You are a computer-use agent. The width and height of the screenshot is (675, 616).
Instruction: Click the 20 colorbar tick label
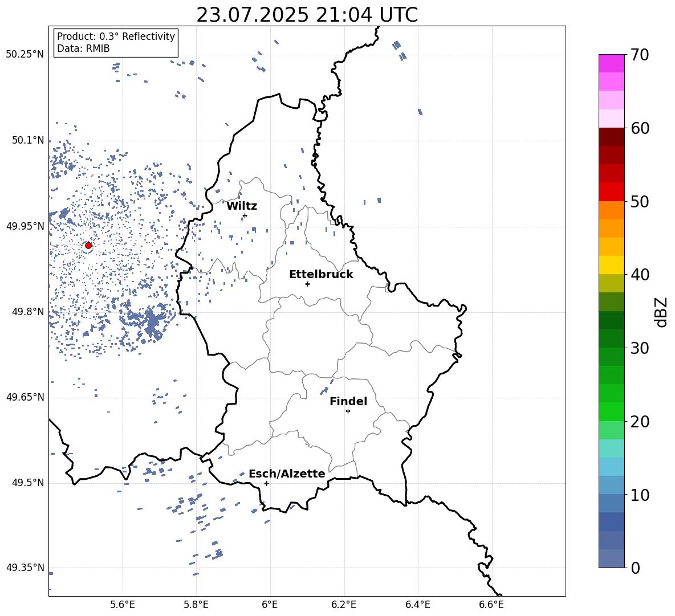pos(640,421)
